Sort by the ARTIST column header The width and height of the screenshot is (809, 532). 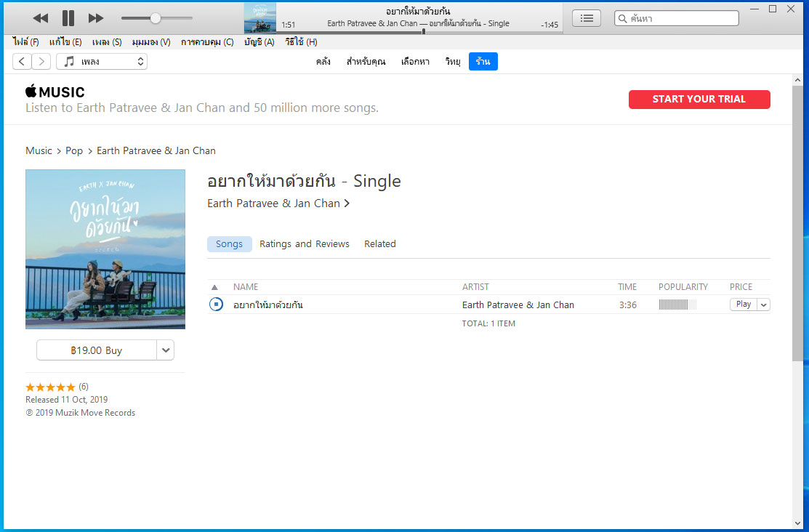coord(475,287)
